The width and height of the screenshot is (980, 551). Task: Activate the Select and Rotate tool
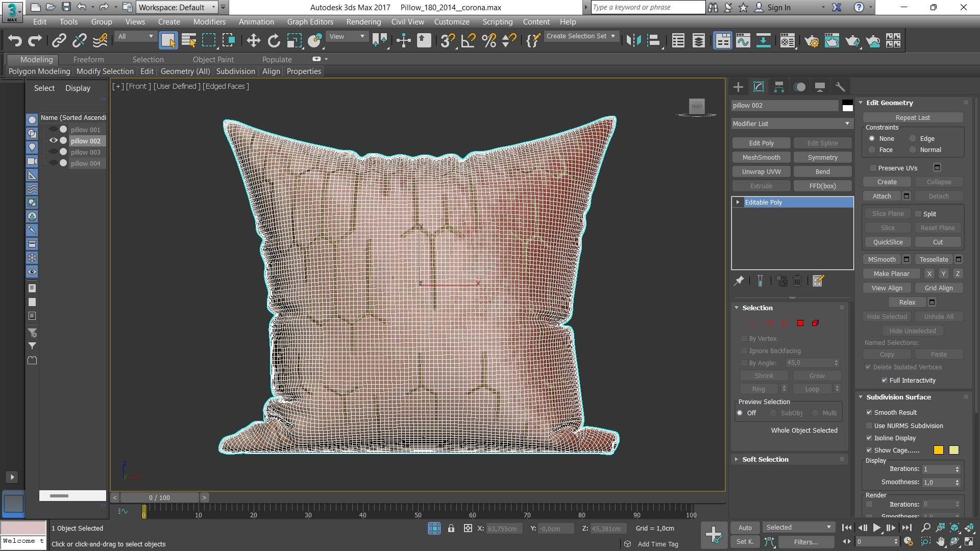(x=274, y=40)
